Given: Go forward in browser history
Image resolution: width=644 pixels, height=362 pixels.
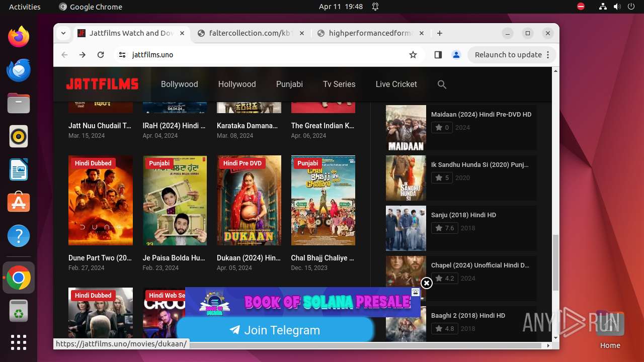Looking at the screenshot, I should (83, 55).
